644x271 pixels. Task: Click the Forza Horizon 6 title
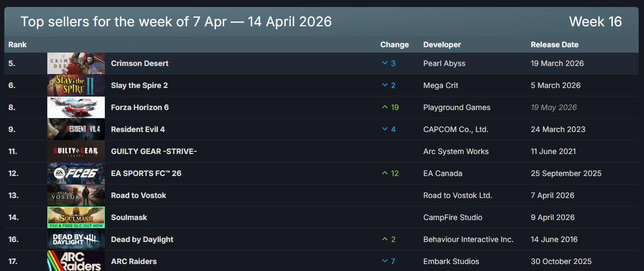coord(140,107)
